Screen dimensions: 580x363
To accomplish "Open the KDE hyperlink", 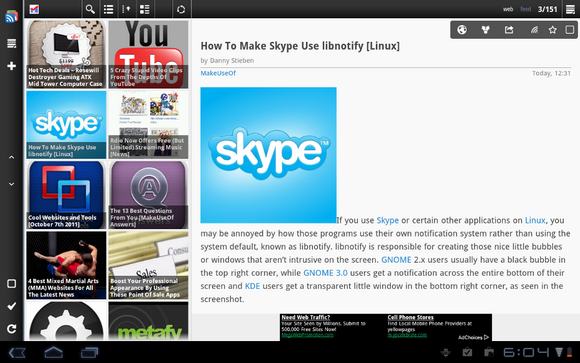I will coord(252,286).
